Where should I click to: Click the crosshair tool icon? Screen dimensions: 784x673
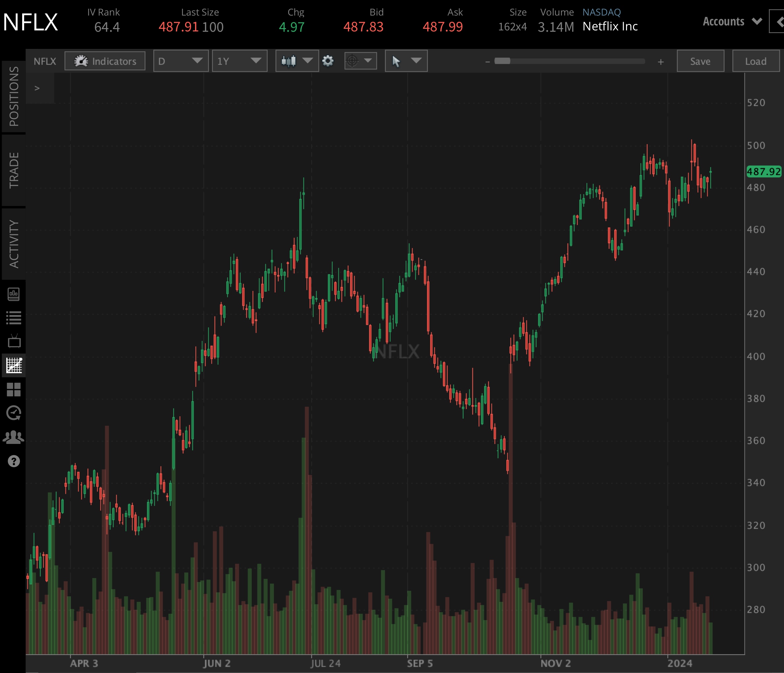click(x=352, y=60)
